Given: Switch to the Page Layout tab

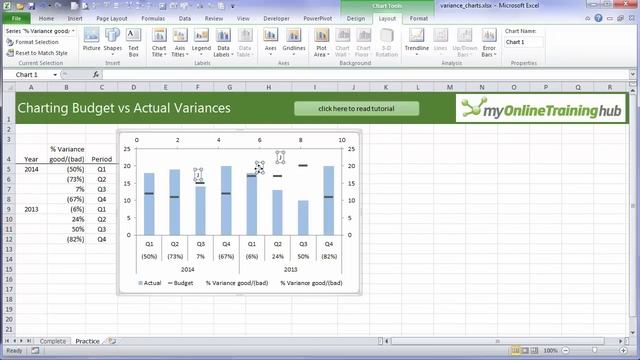Looking at the screenshot, I should pyautogui.click(x=112, y=18).
